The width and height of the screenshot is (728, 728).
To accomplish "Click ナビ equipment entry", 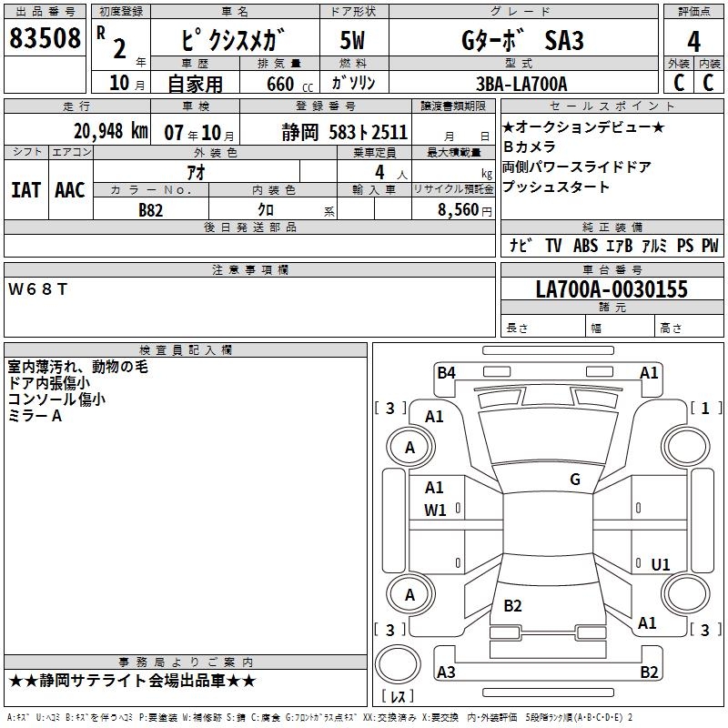I will pyautogui.click(x=520, y=245).
